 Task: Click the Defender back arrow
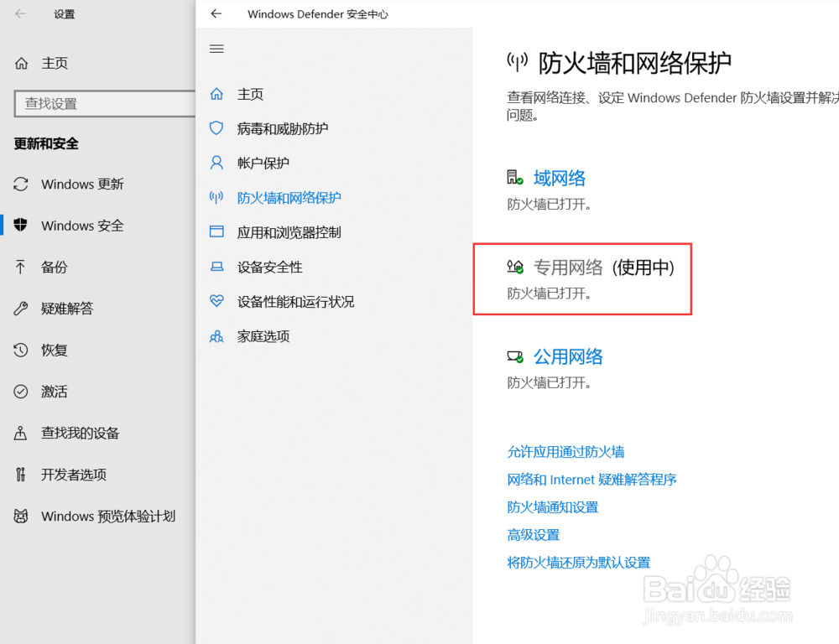216,14
